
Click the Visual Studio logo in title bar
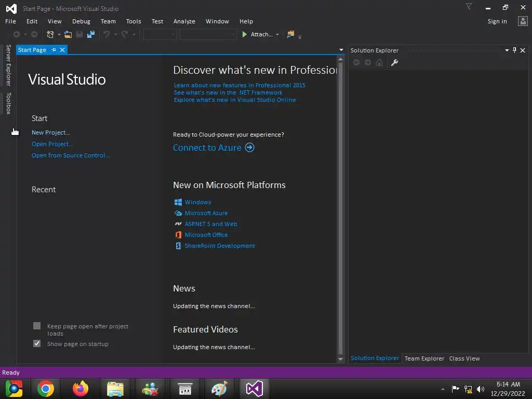pyautogui.click(x=11, y=8)
